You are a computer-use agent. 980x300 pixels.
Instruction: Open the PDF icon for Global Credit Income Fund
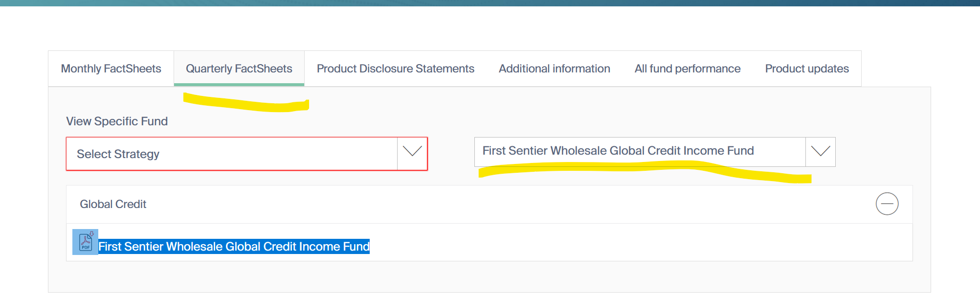coord(86,242)
